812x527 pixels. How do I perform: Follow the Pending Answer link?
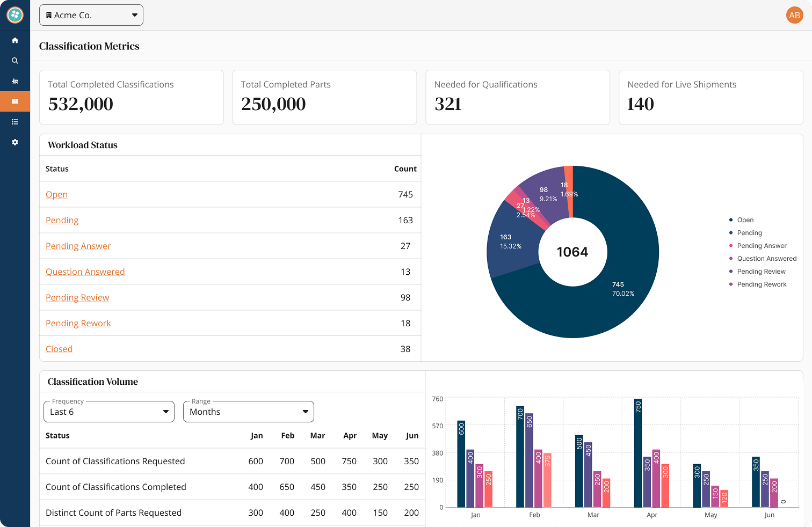[x=78, y=246]
